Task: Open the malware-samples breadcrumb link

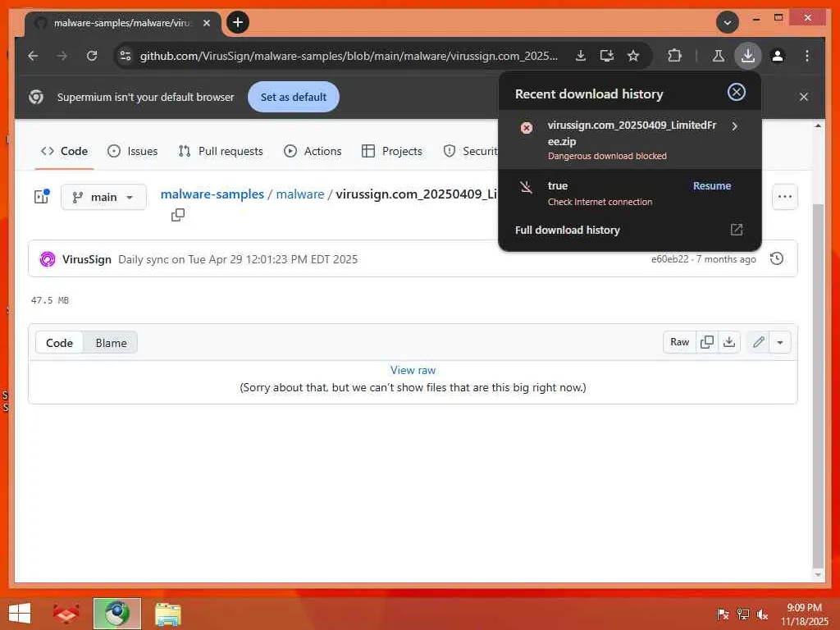Action: click(x=212, y=194)
